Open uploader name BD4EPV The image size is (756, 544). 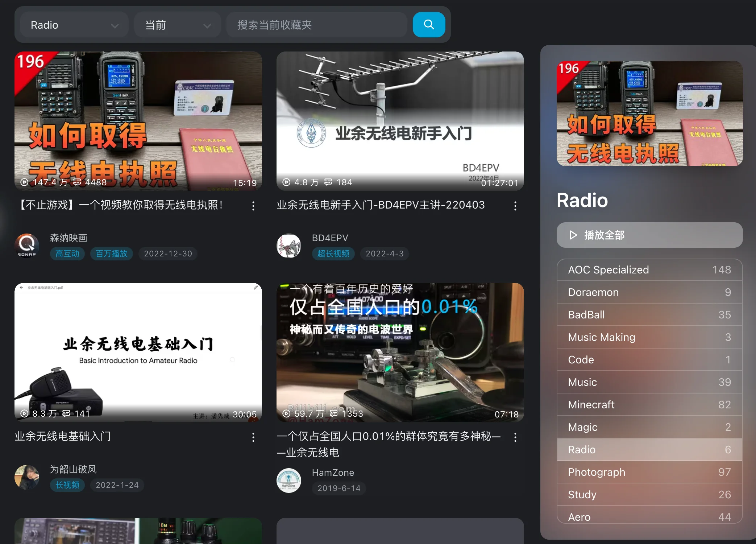point(330,238)
